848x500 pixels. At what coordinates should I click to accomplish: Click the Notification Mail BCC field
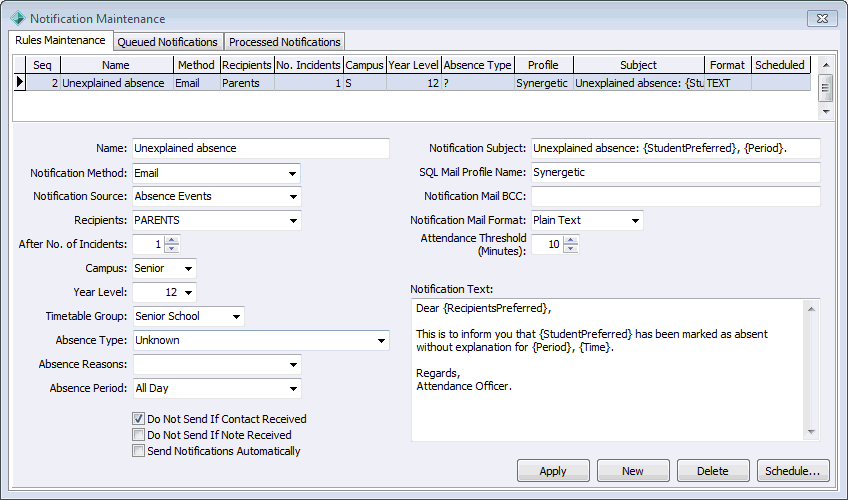point(675,196)
